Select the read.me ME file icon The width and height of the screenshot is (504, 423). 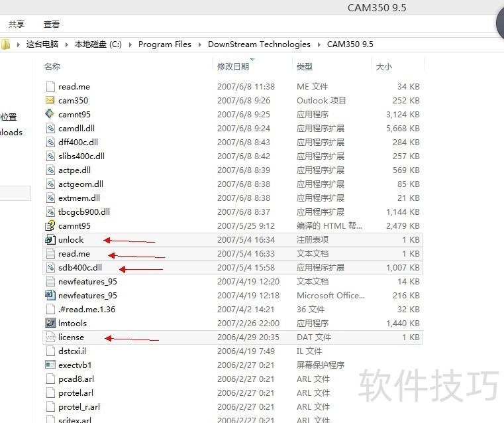(50, 86)
